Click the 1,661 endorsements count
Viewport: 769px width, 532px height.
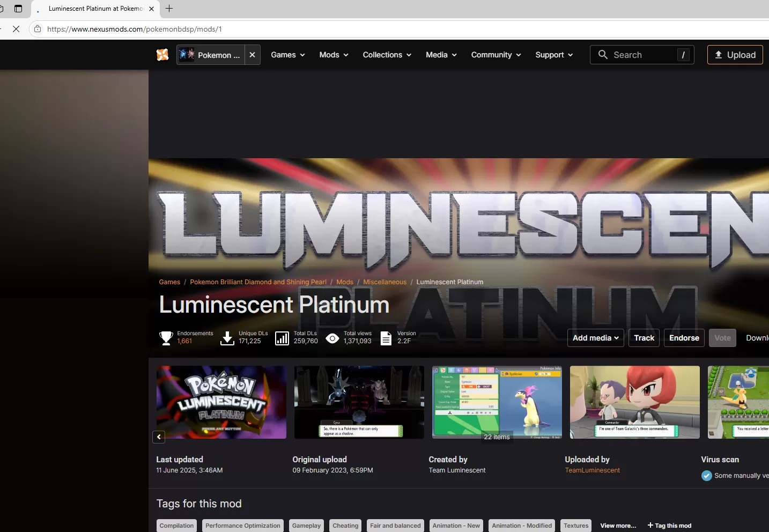[184, 341]
